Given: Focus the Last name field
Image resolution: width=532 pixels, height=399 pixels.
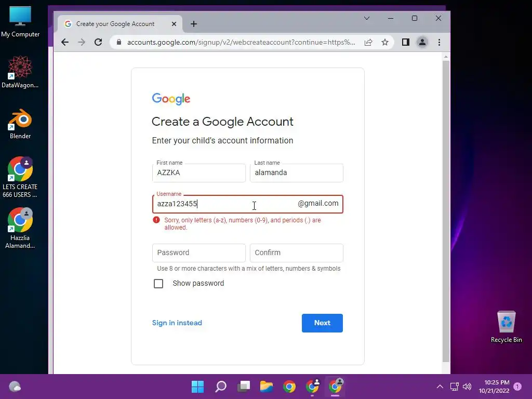Looking at the screenshot, I should [297, 172].
